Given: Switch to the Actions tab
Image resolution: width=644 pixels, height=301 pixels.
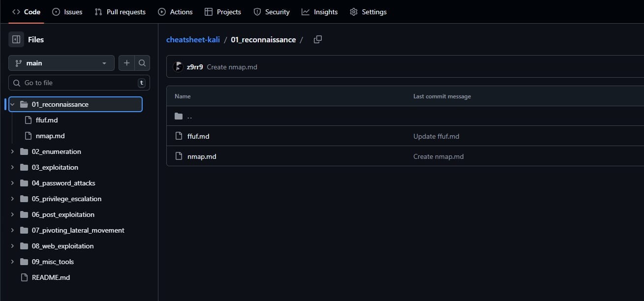Looking at the screenshot, I should (x=176, y=12).
